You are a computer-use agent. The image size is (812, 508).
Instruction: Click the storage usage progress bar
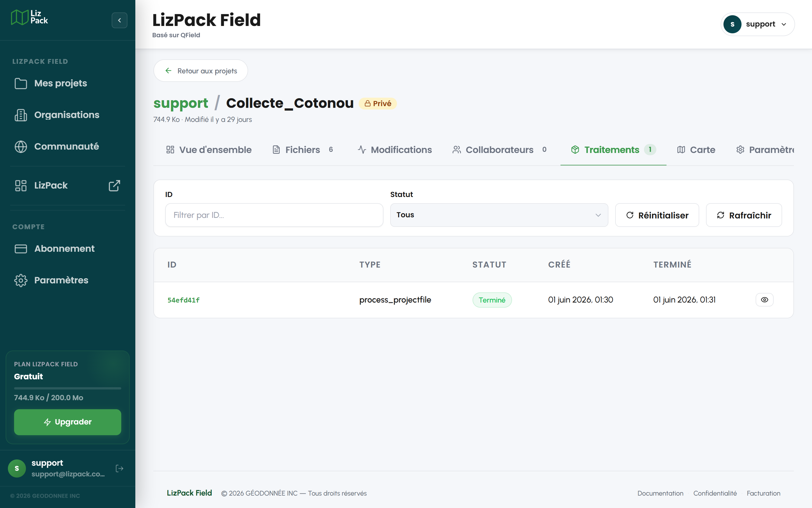(67, 388)
